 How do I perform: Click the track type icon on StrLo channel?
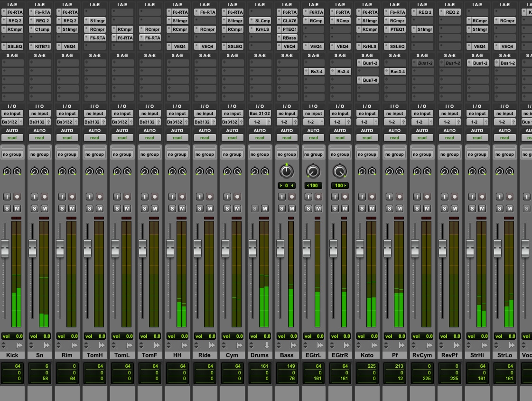pos(512,345)
